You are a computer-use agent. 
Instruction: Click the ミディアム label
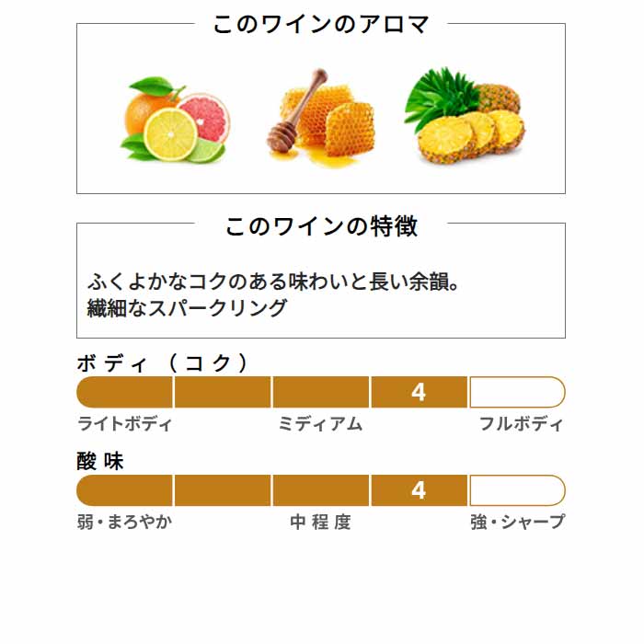click(320, 423)
